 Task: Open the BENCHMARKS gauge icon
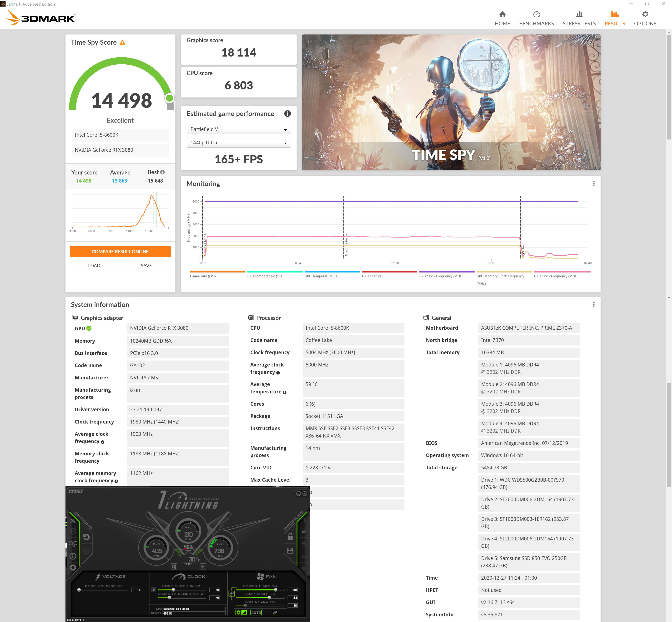[536, 14]
